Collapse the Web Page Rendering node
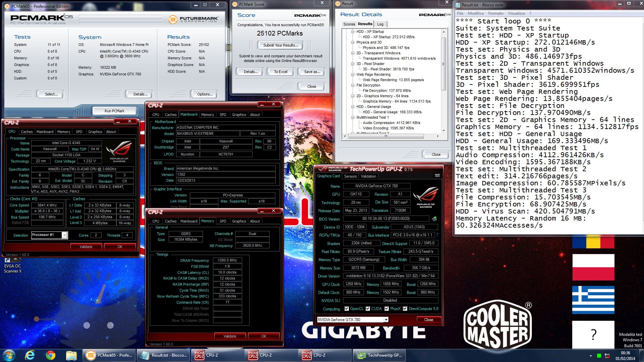The image size is (644, 362). 353,74
